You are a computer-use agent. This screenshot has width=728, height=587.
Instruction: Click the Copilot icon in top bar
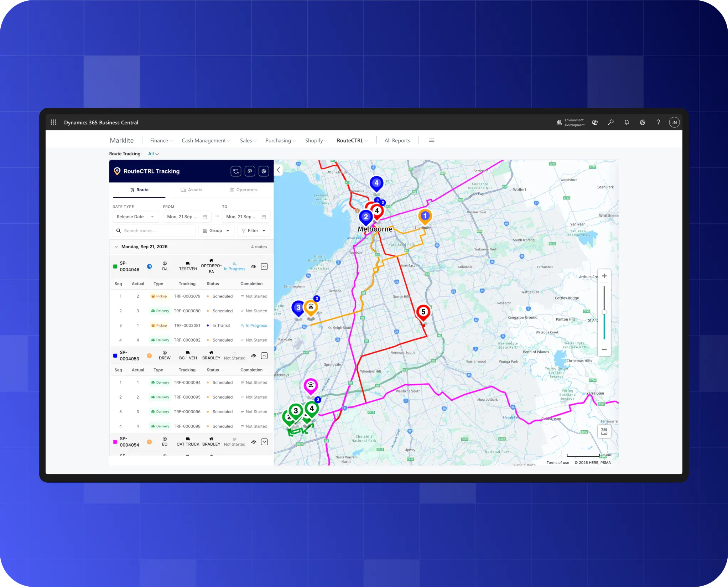pyautogui.click(x=595, y=122)
